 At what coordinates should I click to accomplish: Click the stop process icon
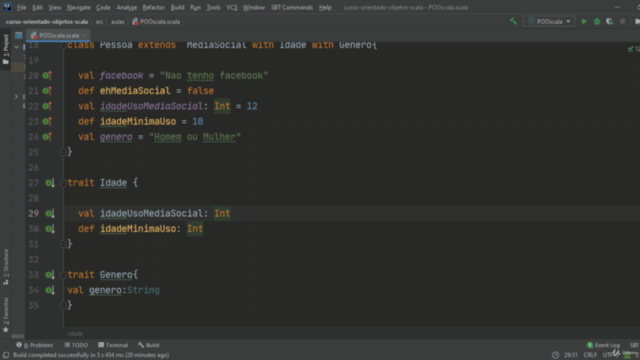pyautogui.click(x=622, y=22)
